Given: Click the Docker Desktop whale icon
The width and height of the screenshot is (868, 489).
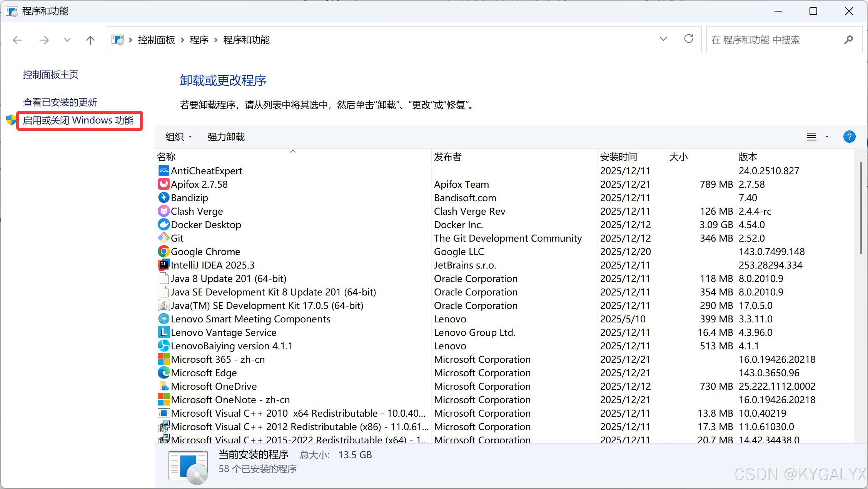Looking at the screenshot, I should [164, 225].
